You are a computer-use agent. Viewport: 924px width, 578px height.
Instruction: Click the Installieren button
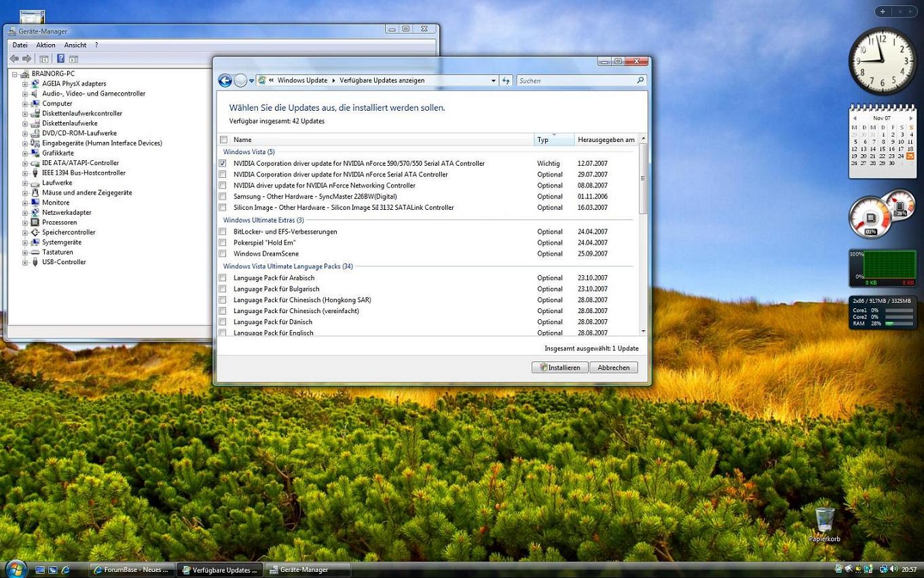[559, 367]
